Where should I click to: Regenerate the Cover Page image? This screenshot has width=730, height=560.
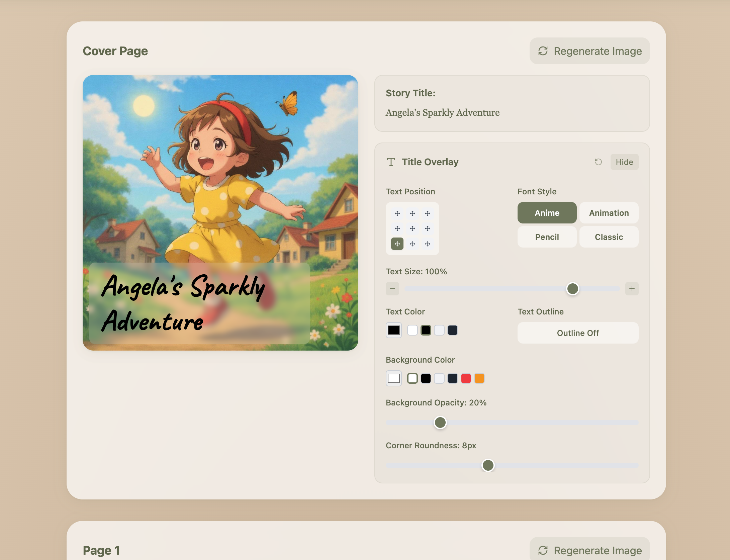(x=589, y=51)
